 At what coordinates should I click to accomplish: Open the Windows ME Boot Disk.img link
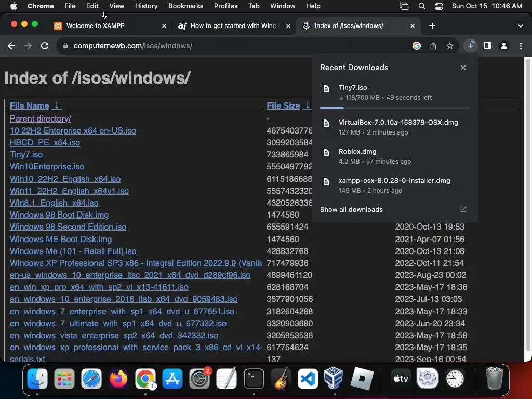click(61, 239)
